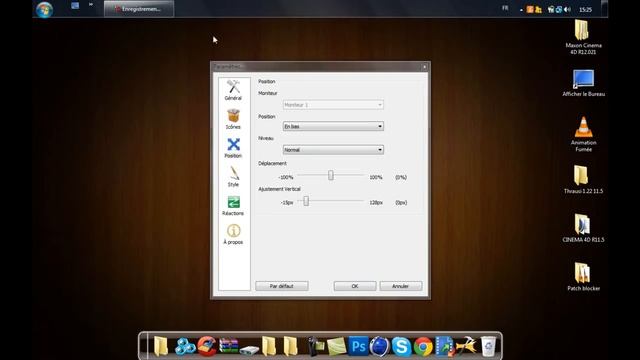This screenshot has width=640, height=360.
Task: Open the Niveau dropdown showing Normal
Action: tap(333, 150)
